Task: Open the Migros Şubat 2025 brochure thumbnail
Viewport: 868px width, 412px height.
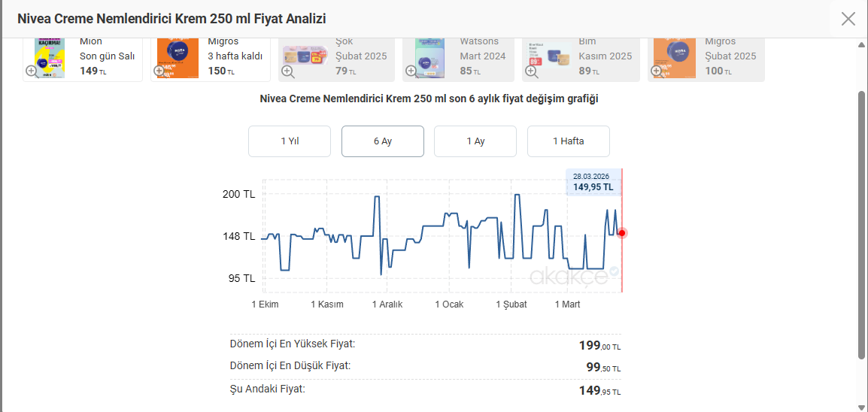Action: [x=674, y=58]
